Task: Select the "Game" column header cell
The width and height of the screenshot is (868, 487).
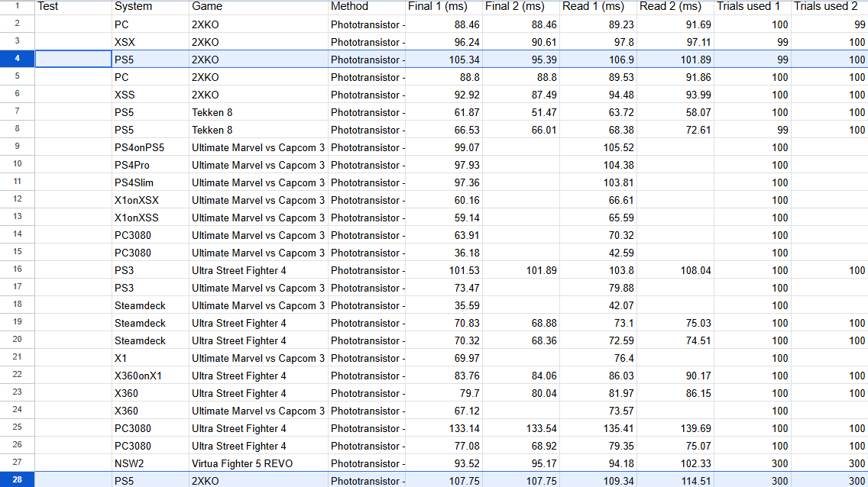Action: click(x=258, y=7)
